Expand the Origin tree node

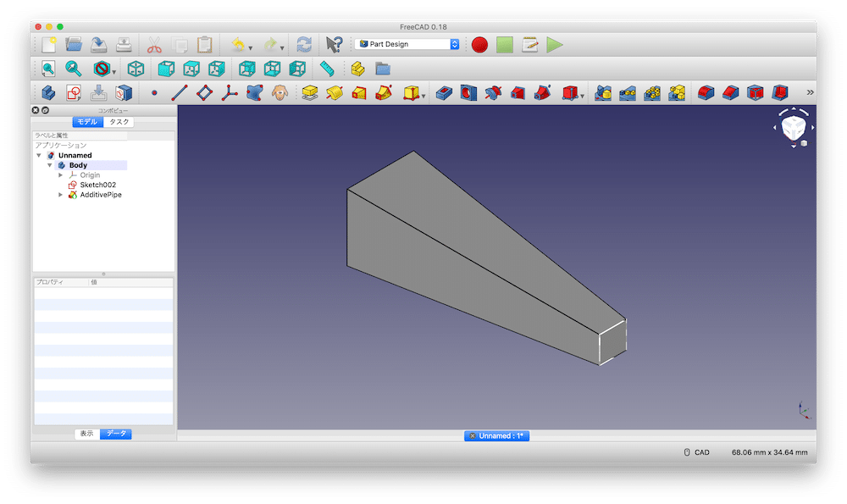(x=60, y=175)
